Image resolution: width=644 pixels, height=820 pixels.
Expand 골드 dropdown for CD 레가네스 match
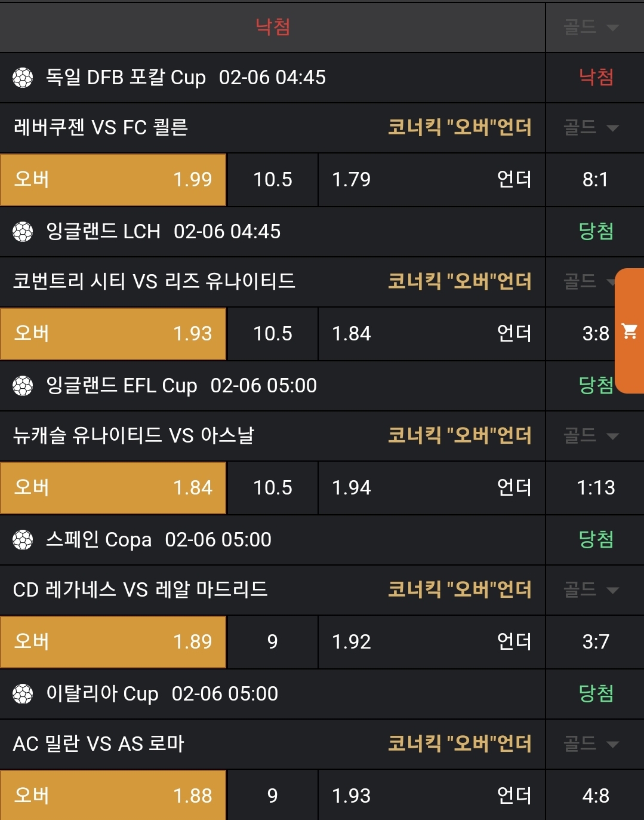coord(591,589)
